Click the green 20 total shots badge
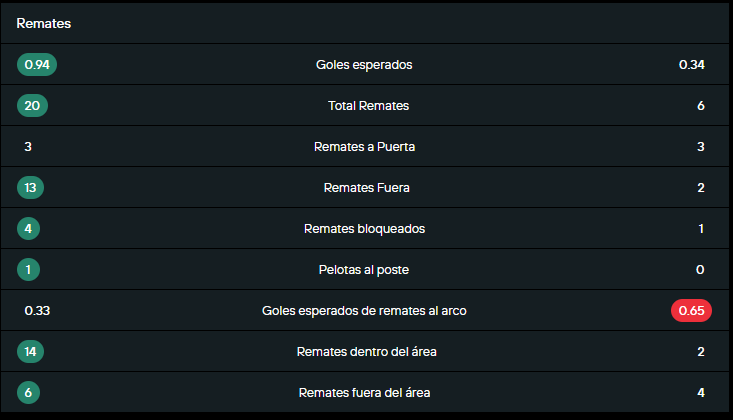The image size is (733, 420). coord(32,106)
